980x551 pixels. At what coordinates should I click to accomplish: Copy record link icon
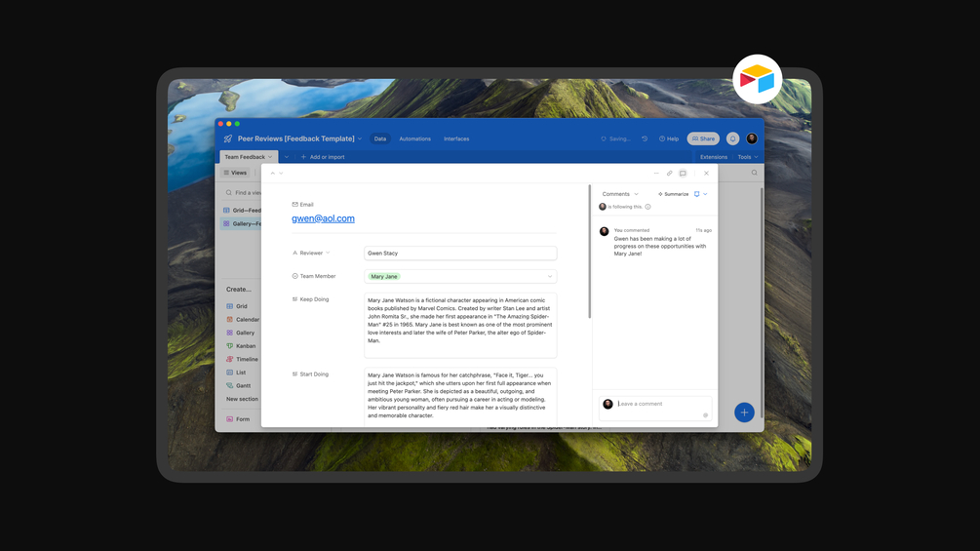[x=669, y=173]
